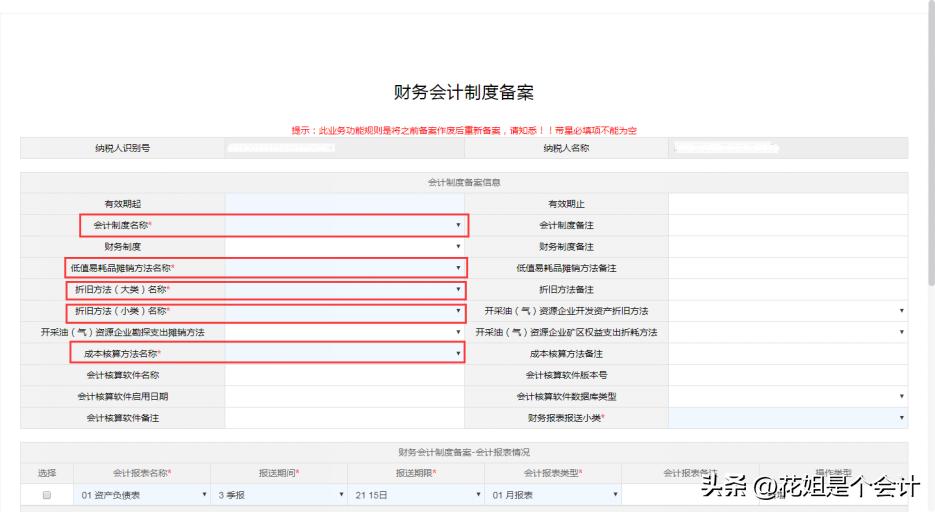Open 开采油（气）资源企业开发资产折旧方法 dropdown
The image size is (935, 513).
(788, 311)
